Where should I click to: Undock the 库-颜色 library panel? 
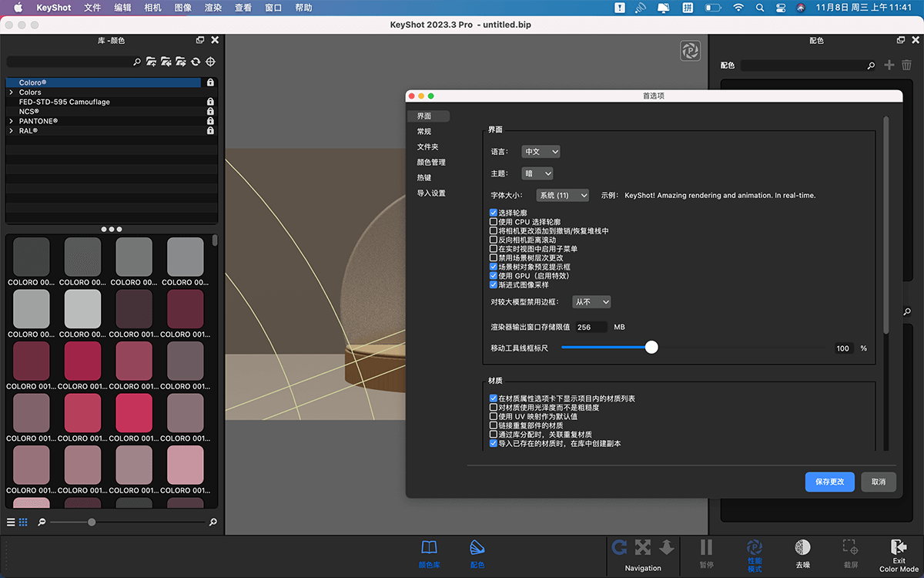(x=200, y=40)
